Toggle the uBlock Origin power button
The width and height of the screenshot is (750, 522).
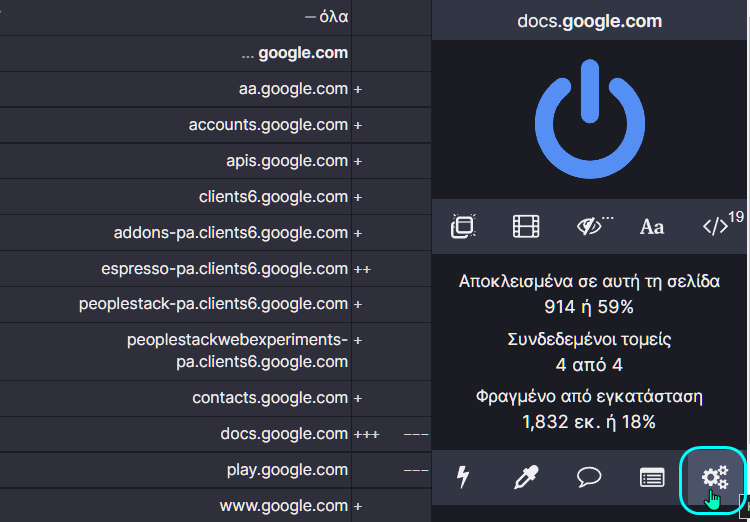tap(589, 119)
